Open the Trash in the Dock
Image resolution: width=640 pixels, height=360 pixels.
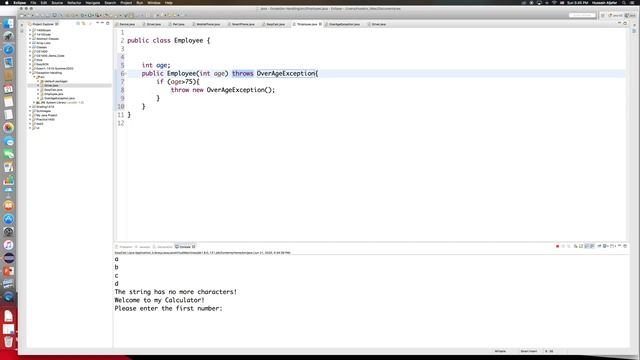[8, 341]
